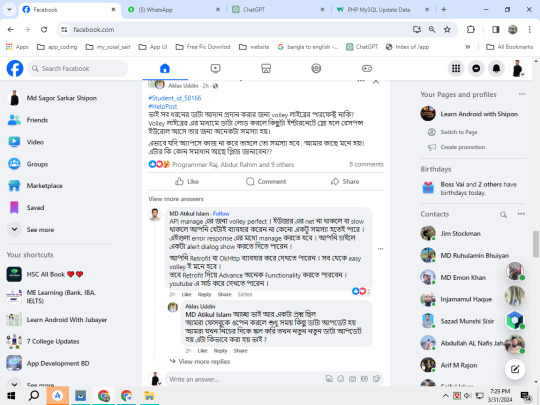
Task: Reply to Aklas Uddin's nested comment
Action: 220,351
